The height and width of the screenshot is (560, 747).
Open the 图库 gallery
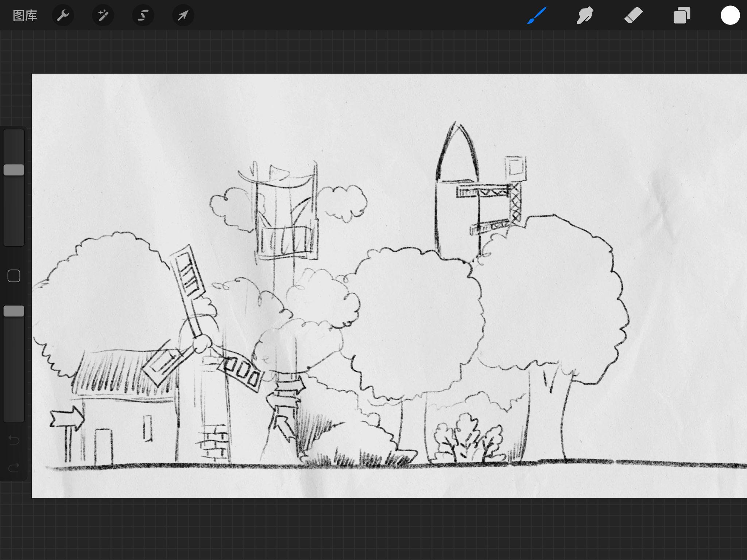click(25, 15)
